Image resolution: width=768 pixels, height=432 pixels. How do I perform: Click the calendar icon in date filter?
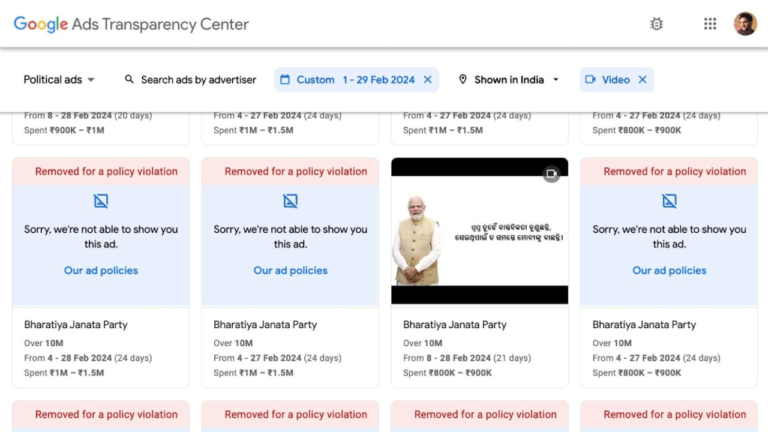point(285,79)
